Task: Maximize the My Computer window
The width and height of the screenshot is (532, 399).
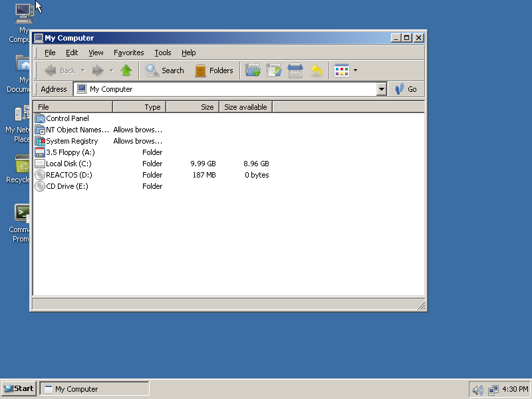Action: tap(407, 38)
